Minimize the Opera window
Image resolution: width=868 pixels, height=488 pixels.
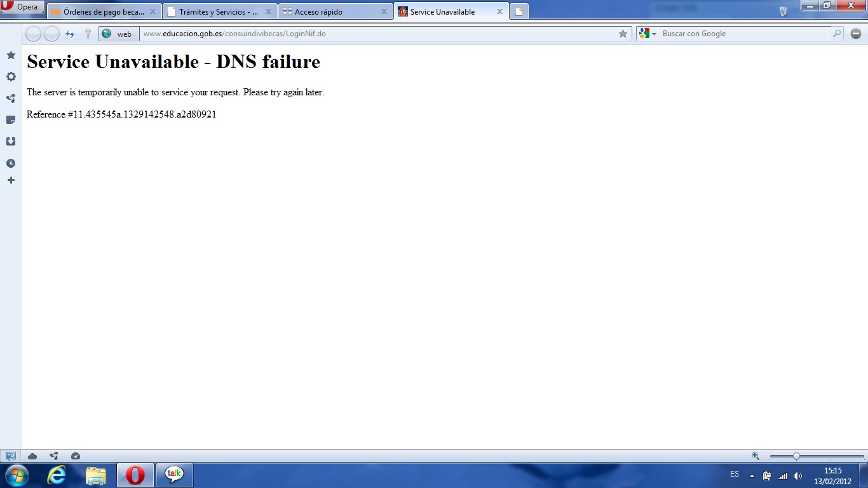(x=810, y=5)
